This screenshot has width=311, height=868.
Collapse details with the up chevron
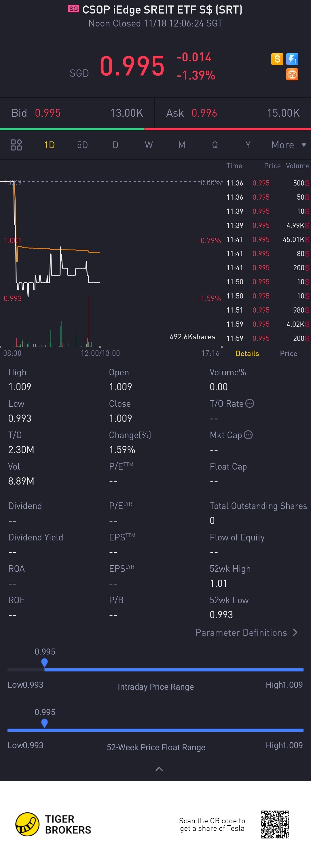(x=159, y=769)
